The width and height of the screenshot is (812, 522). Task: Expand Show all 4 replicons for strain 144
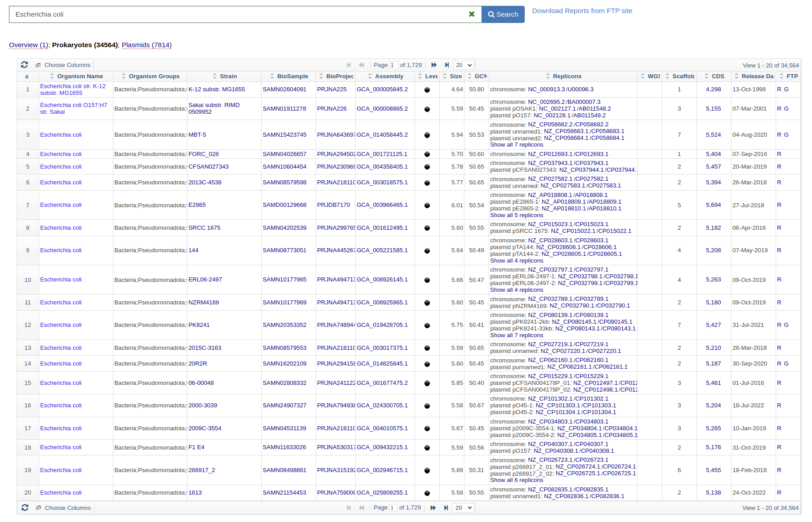point(517,261)
